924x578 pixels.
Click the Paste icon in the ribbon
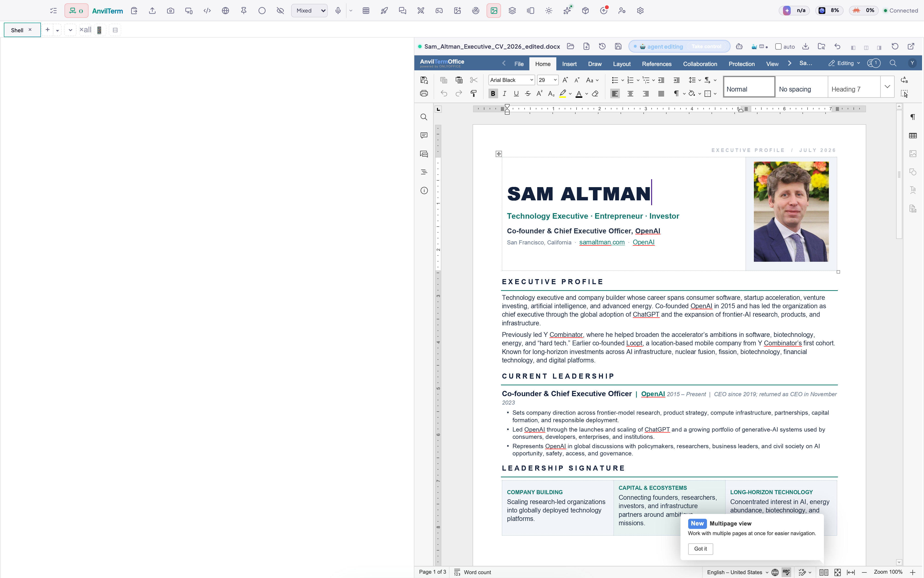459,80
